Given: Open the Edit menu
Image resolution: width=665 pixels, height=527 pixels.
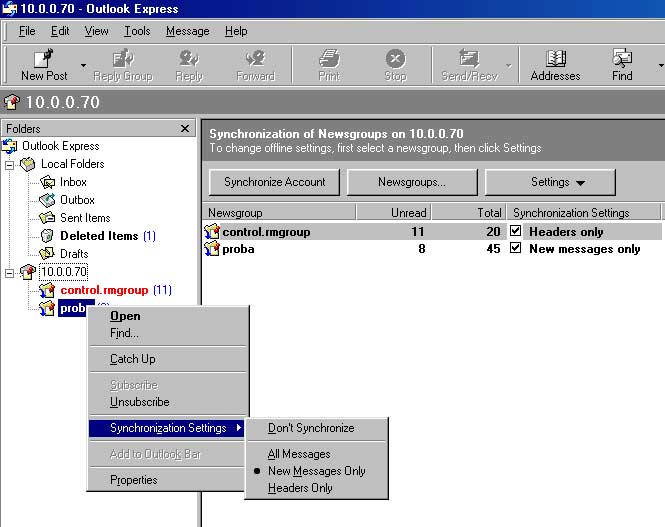Looking at the screenshot, I should (60, 31).
